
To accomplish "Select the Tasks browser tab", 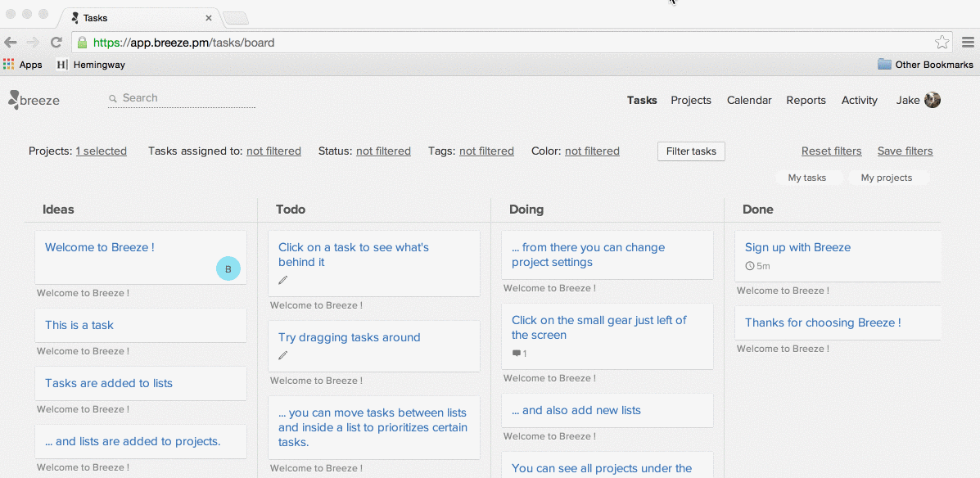I will (141, 18).
